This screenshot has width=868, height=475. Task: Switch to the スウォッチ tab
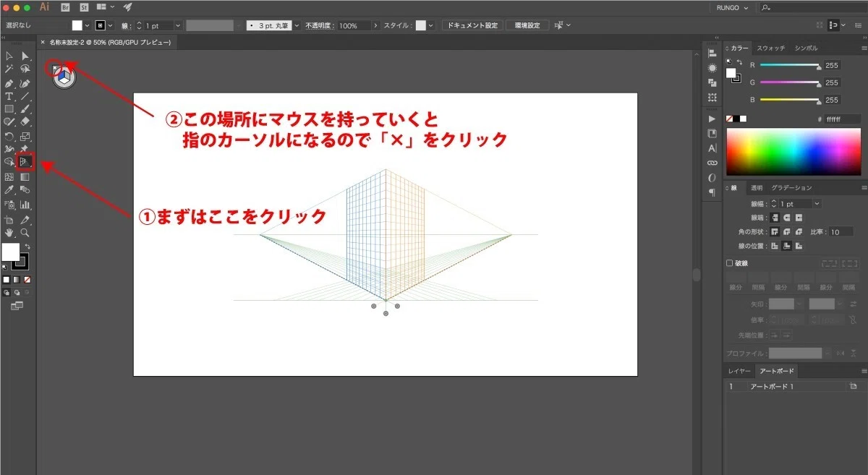point(771,48)
